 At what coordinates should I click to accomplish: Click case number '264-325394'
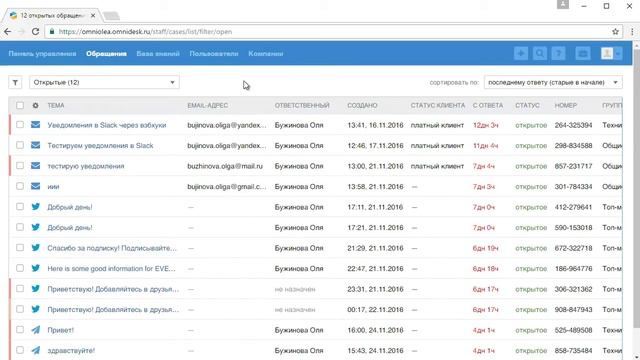click(573, 125)
